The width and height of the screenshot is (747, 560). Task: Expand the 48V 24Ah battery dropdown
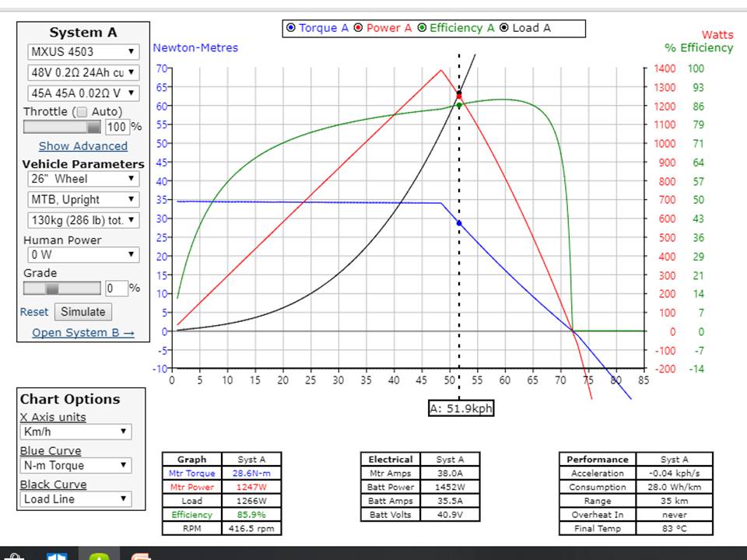click(82, 72)
